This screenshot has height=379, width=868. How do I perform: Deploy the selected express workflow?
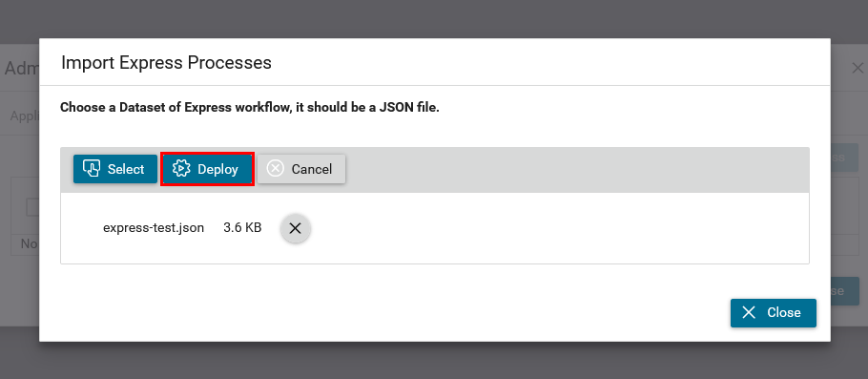208,169
